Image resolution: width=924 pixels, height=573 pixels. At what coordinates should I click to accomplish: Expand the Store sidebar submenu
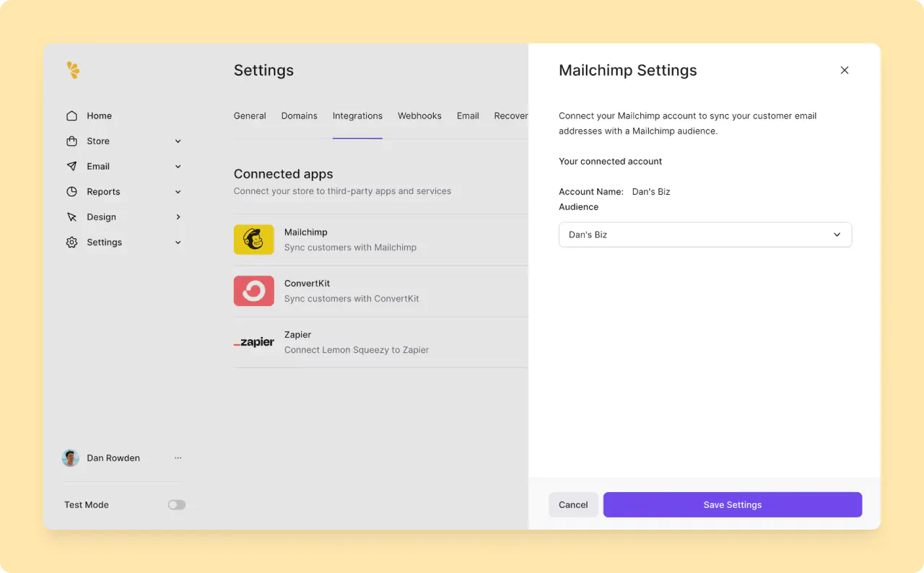pyautogui.click(x=178, y=141)
